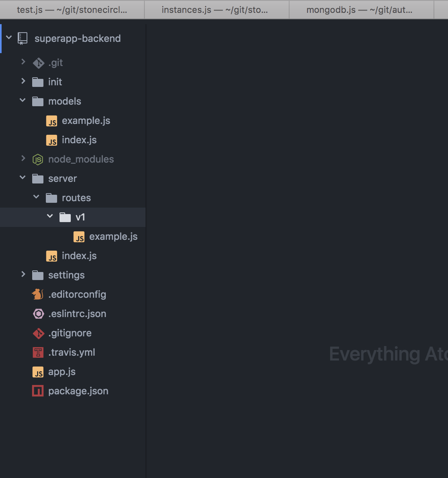Screen dimensions: 448x478
Task: Switch to the instances.js tab
Action: (216, 10)
